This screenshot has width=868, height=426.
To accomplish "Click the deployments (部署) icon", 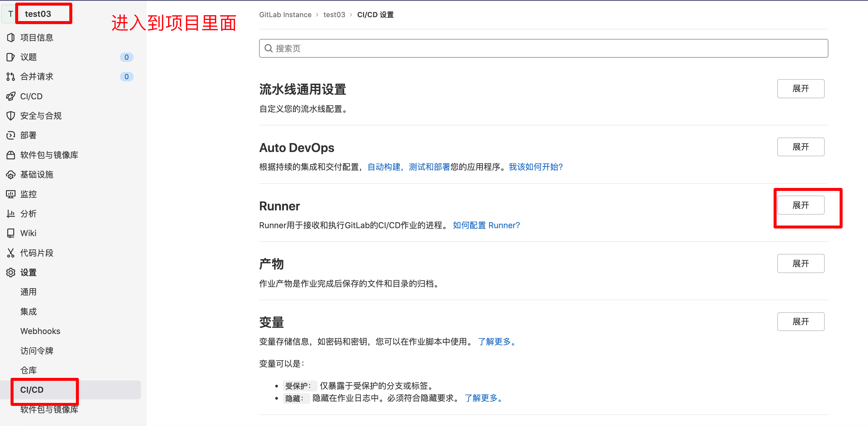I will tap(11, 136).
